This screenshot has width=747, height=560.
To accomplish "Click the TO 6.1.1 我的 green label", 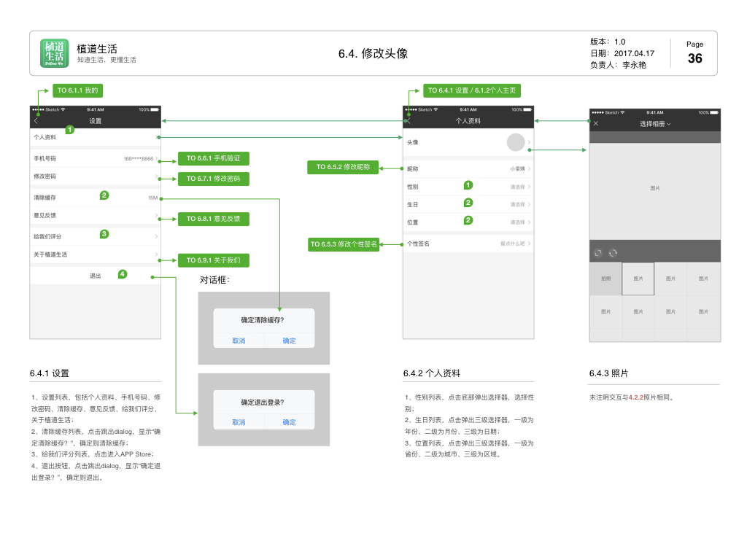I will [x=77, y=90].
